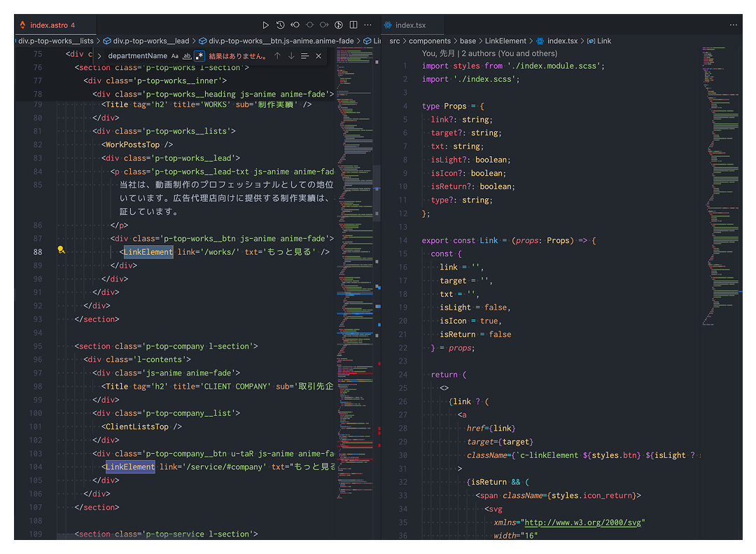Viewport: 756px width, 554px height.
Task: Click the w3.org SVG namespace link
Action: [584, 522]
